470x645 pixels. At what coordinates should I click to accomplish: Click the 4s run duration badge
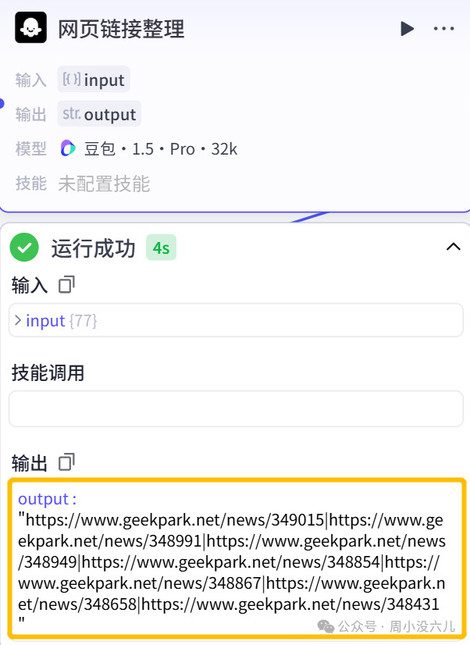coord(161,248)
